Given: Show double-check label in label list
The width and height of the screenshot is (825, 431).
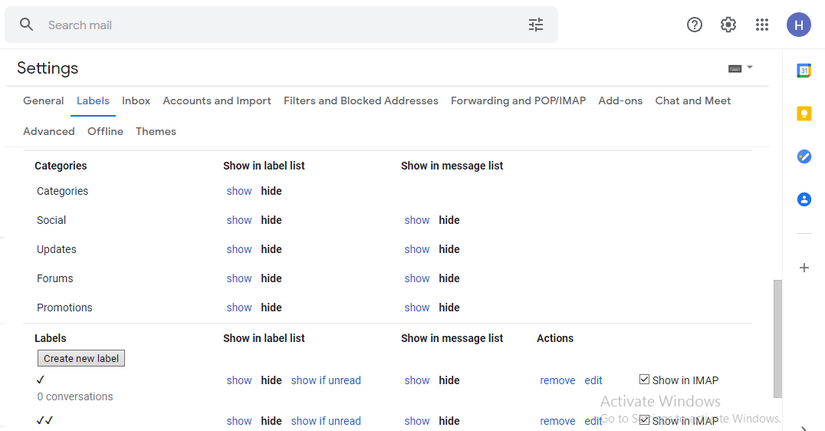Looking at the screenshot, I should point(239,421).
